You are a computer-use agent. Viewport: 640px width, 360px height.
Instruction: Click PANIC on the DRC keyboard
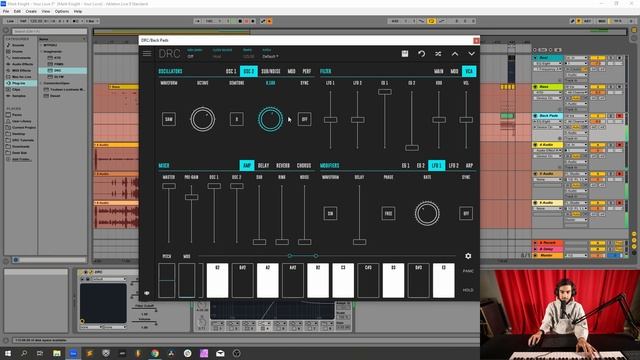tap(468, 271)
